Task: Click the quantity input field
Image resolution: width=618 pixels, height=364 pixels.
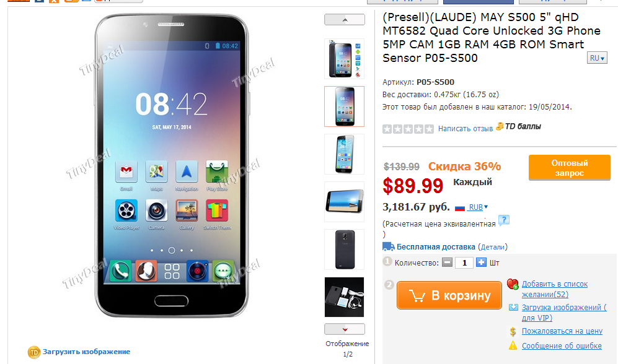Action: [464, 262]
